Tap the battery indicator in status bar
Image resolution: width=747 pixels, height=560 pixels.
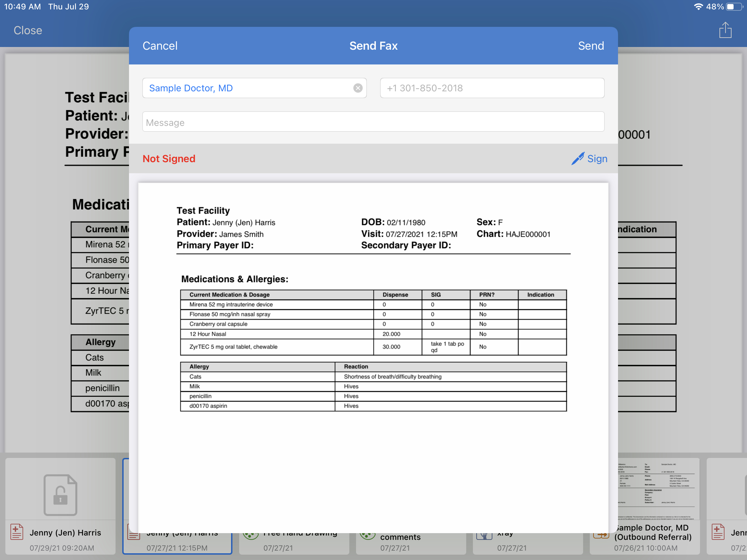click(x=735, y=6)
